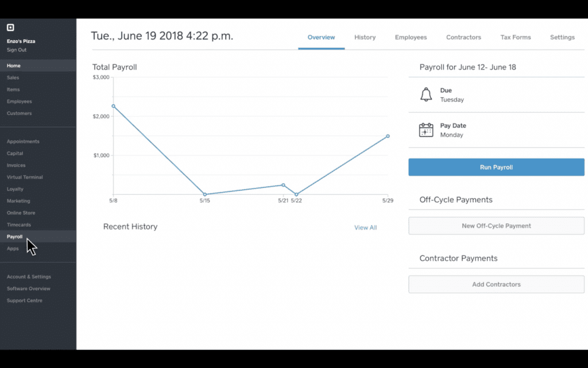
Task: Sign Out of Enzo's Pizza
Action: point(17,49)
